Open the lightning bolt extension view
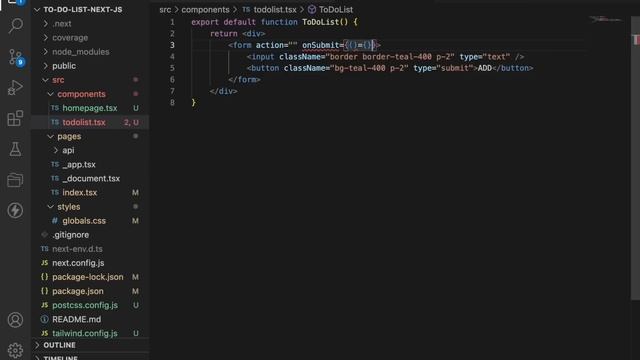Screen dimensions: 640x360 tap(16, 211)
